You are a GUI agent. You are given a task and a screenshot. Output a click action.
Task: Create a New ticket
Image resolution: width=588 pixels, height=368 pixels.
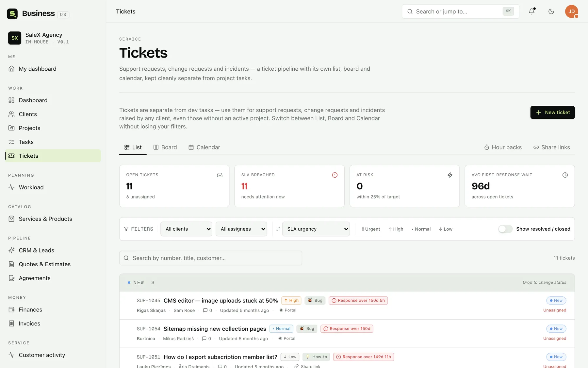pyautogui.click(x=552, y=113)
